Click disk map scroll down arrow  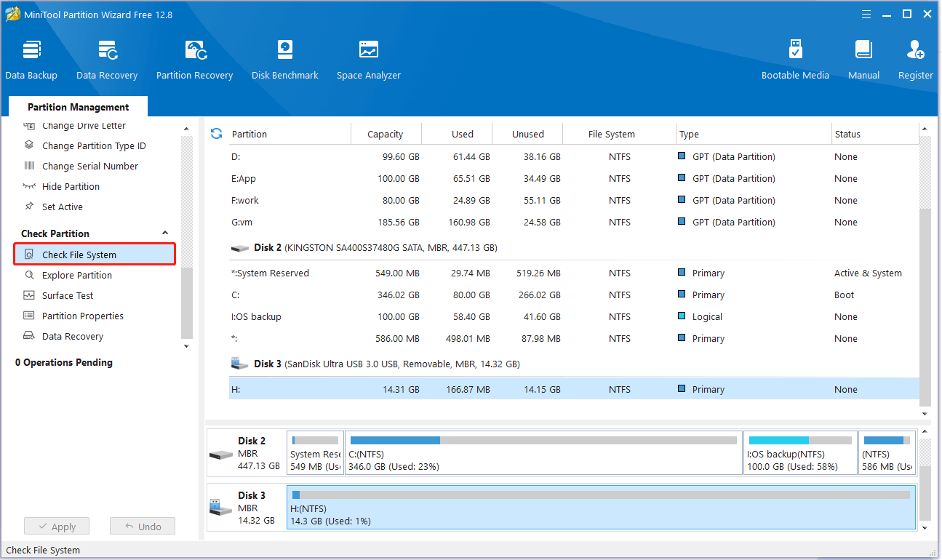click(925, 528)
